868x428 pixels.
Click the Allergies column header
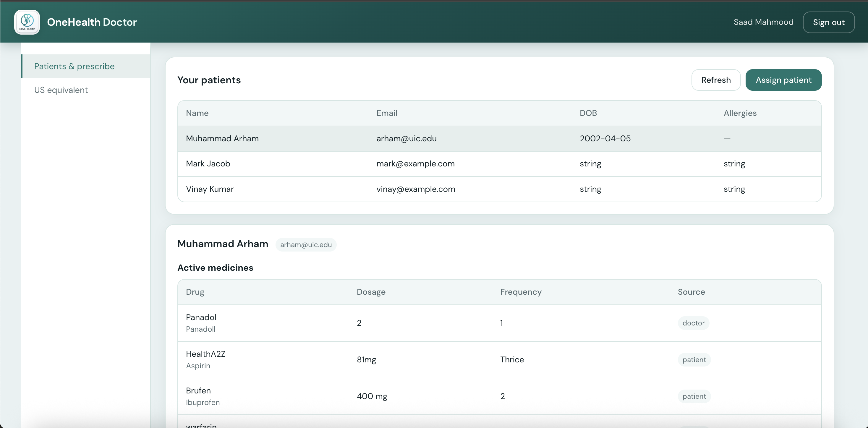coord(740,113)
